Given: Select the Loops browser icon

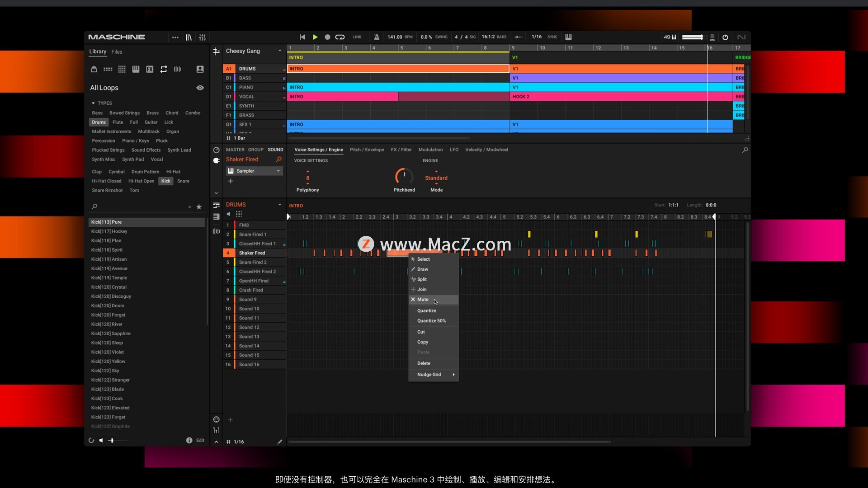Looking at the screenshot, I should tap(164, 69).
